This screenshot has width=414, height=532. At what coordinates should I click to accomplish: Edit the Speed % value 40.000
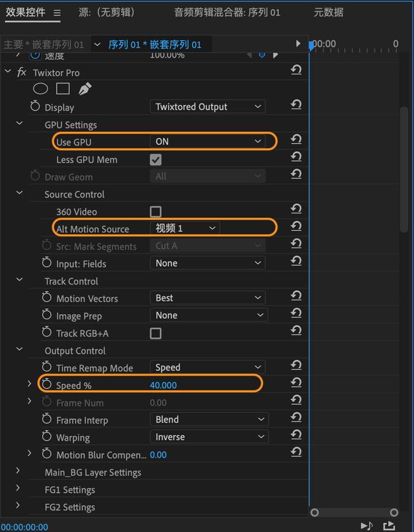[164, 385]
